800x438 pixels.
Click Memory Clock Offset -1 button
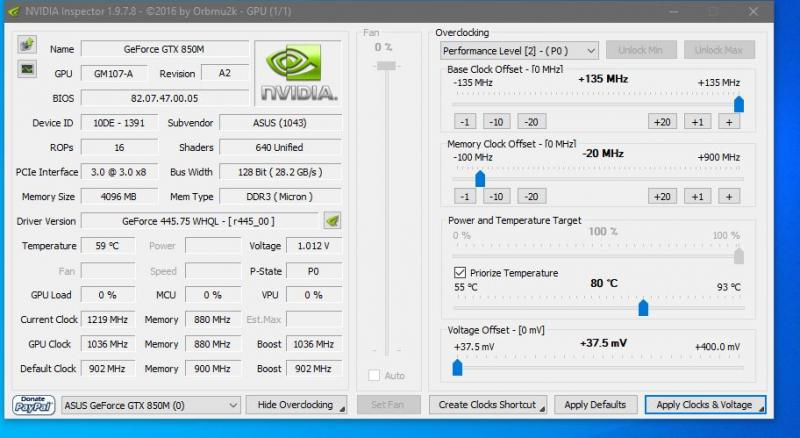click(x=465, y=197)
